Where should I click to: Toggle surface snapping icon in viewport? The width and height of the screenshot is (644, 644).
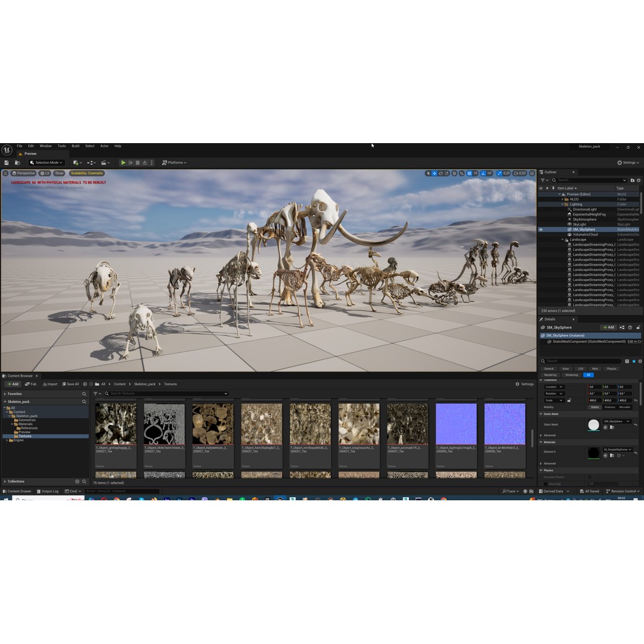[462, 174]
